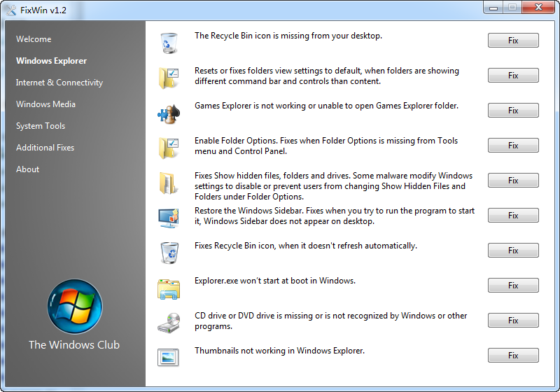Open the Welcome section

tap(34, 39)
